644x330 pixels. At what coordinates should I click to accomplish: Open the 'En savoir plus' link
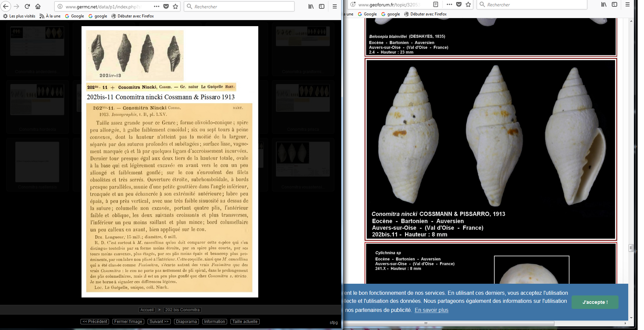tap(431, 310)
